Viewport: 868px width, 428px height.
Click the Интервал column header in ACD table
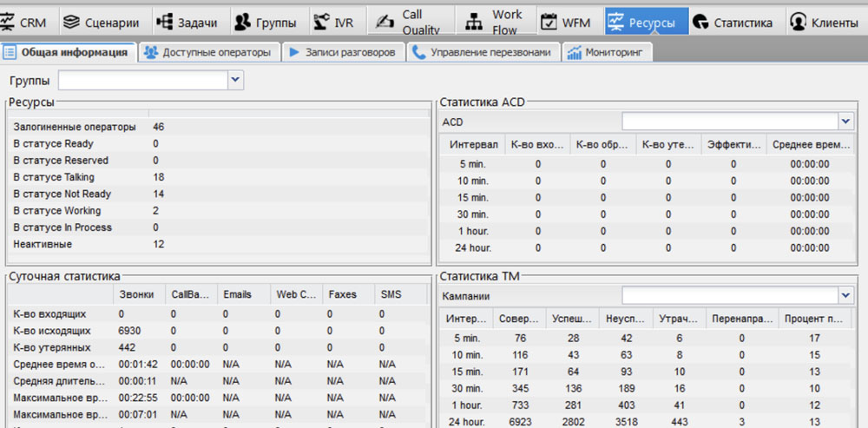coord(474,144)
